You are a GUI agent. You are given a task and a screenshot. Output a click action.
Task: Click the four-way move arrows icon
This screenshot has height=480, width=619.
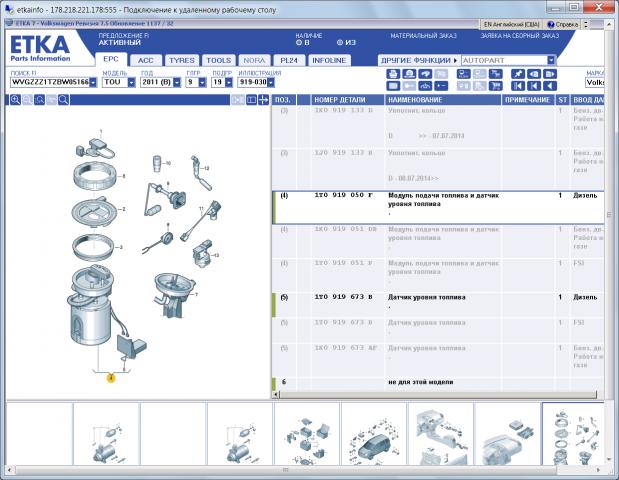pyautogui.click(x=263, y=100)
